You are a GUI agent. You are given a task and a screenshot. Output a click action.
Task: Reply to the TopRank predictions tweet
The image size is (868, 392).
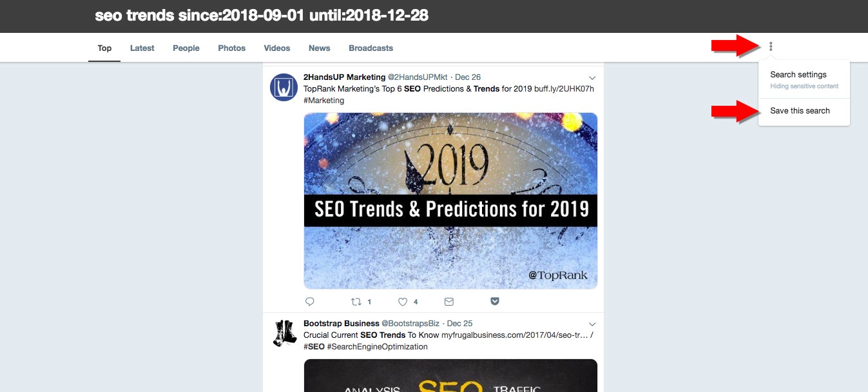309,301
